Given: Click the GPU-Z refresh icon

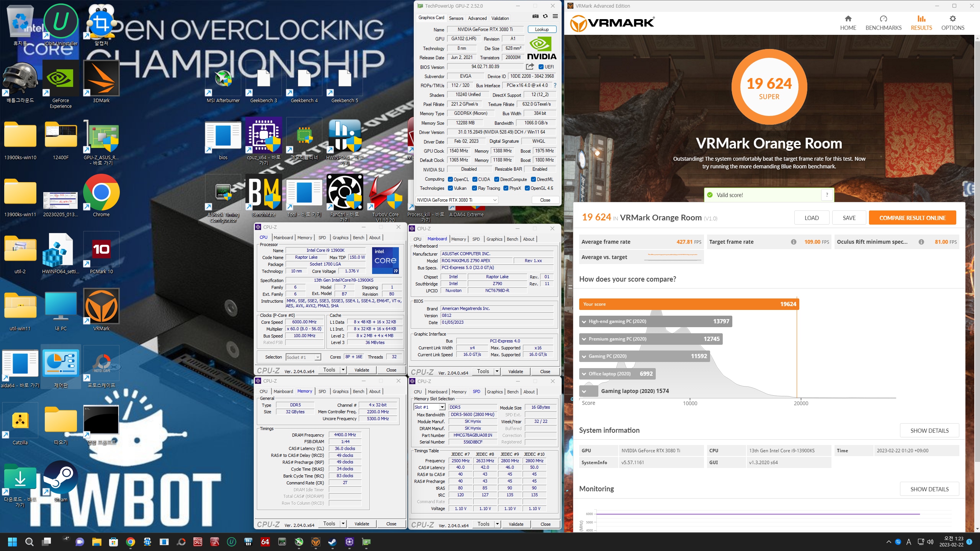Looking at the screenshot, I should click(545, 16).
